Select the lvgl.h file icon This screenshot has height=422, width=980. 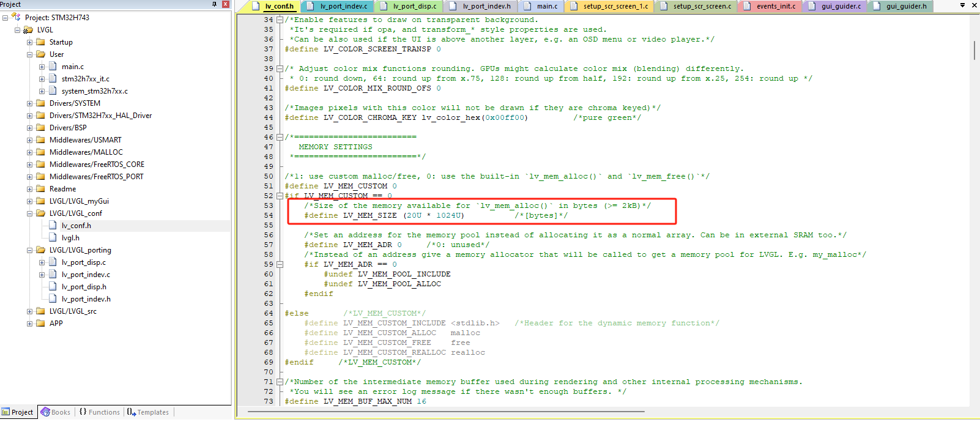pos(53,238)
